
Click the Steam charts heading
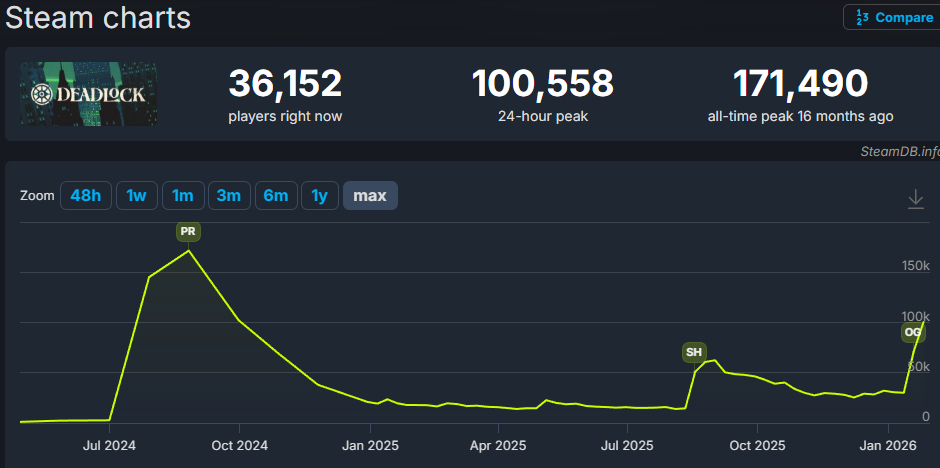pyautogui.click(x=98, y=17)
